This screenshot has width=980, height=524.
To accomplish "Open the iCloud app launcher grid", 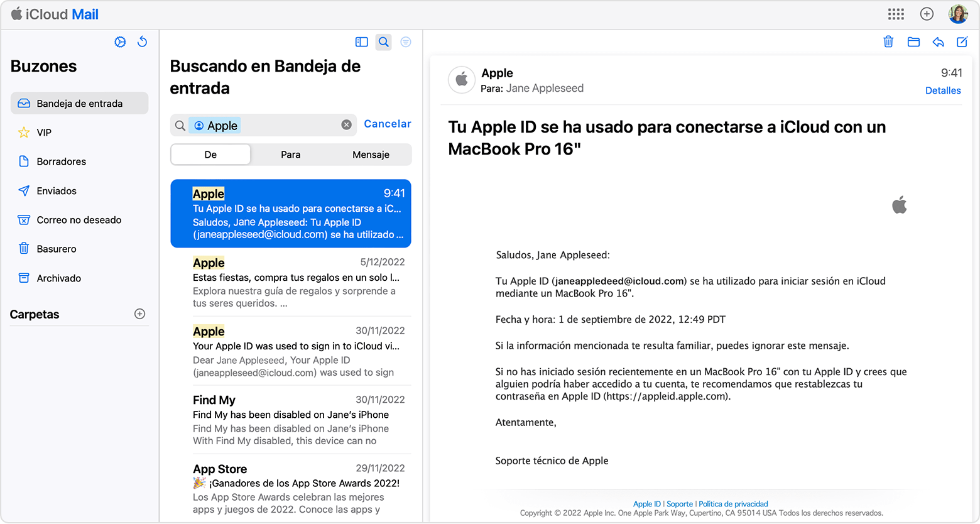I will point(896,14).
